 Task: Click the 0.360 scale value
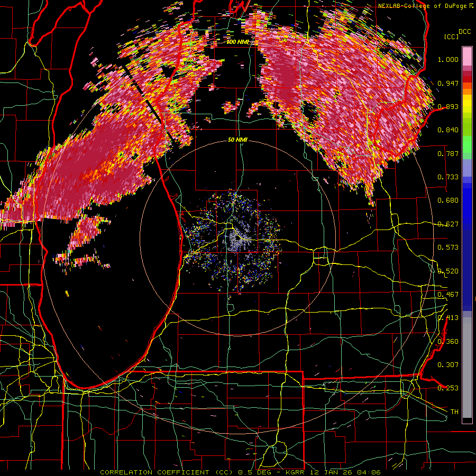(x=448, y=342)
